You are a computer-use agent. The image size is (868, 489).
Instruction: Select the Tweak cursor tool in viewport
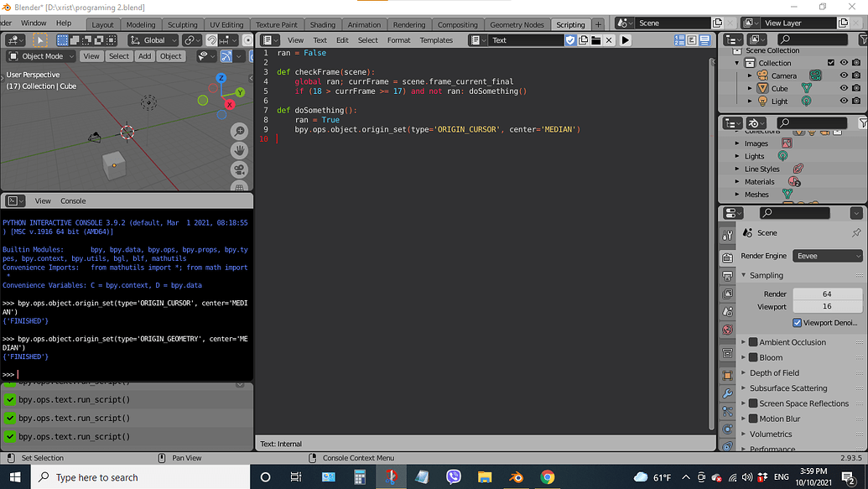[x=39, y=40]
